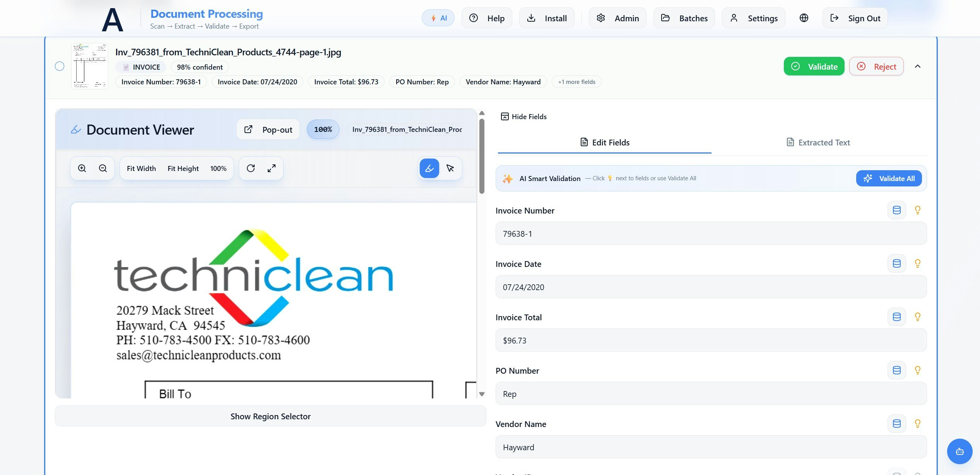This screenshot has height=475, width=980.
Task: Open chatbot assistant floating button
Action: 959,451
